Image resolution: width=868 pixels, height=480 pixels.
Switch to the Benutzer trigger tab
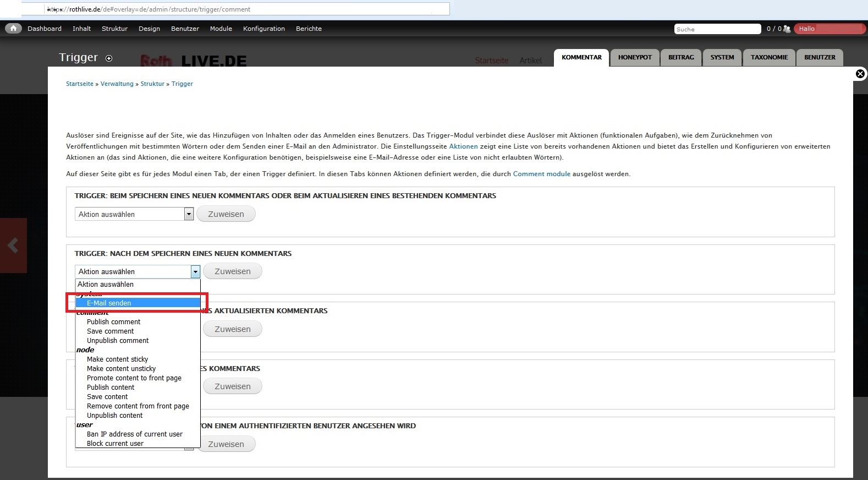point(820,58)
